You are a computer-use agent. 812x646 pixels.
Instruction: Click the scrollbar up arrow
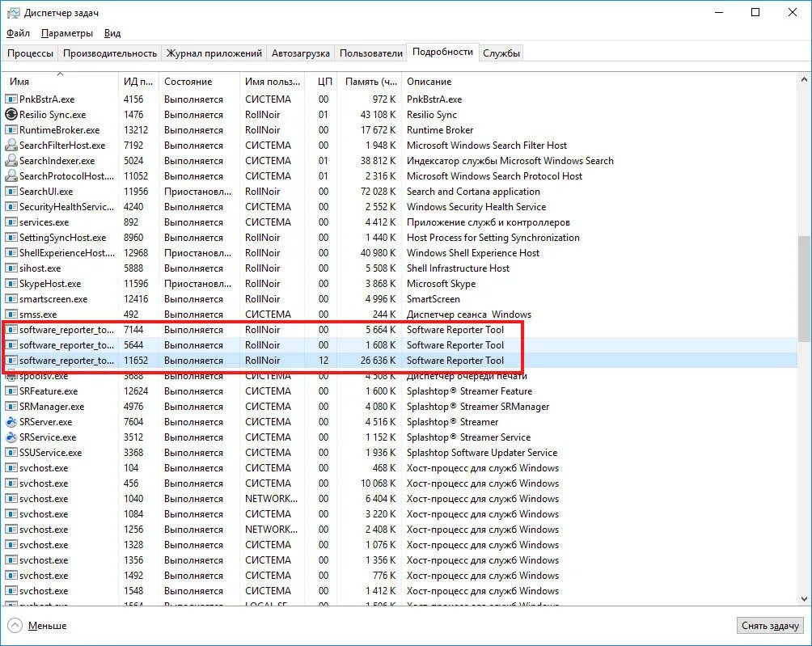click(x=804, y=80)
